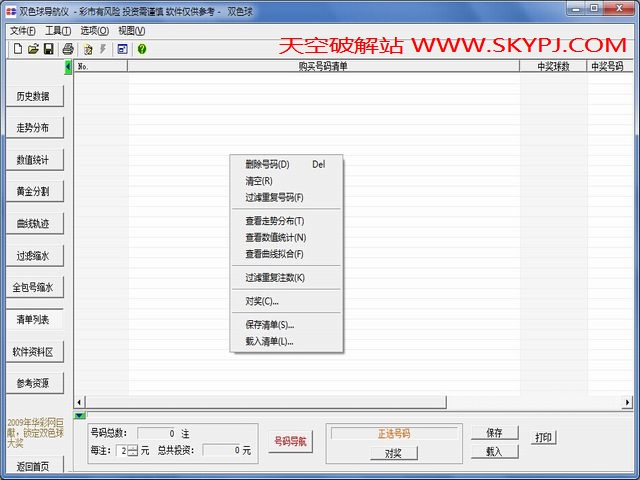This screenshot has width=640, height=480.
Task: Select 载入清单(L)... context menu entry
Action: pos(269,341)
